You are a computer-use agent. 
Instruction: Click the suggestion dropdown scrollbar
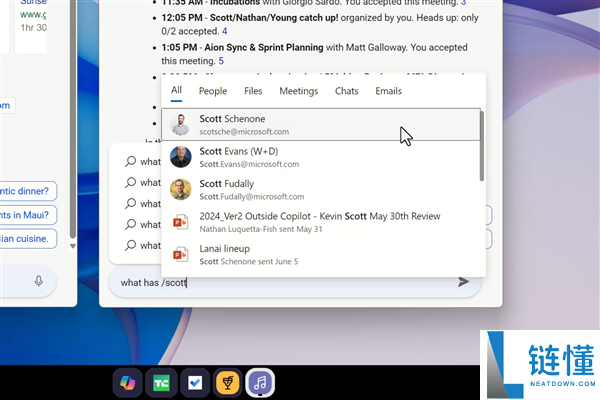tap(482, 145)
